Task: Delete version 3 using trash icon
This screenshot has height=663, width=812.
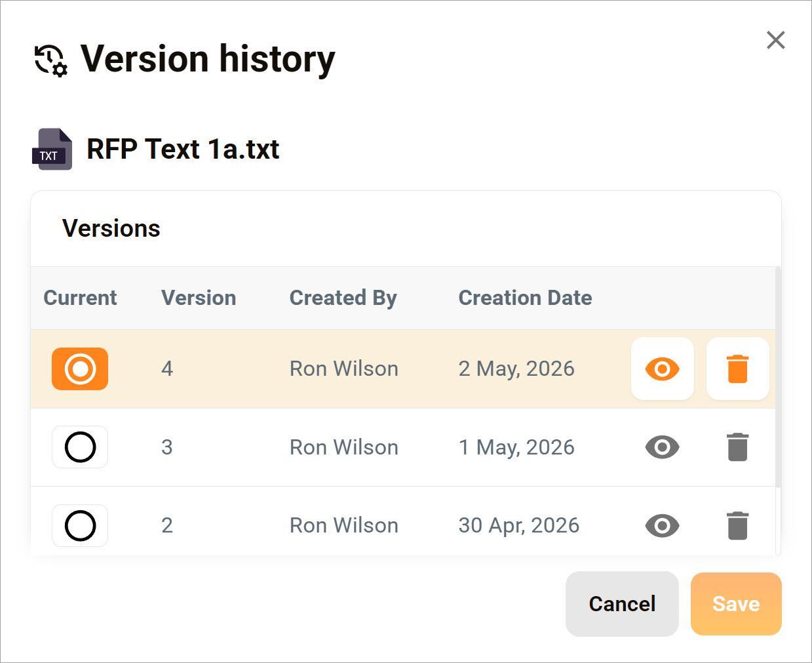Action: [x=737, y=447]
